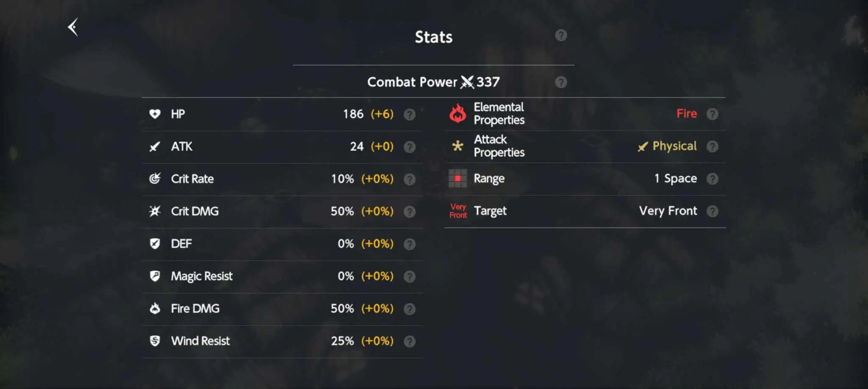
Task: Open Wind Resist help icon
Action: pos(409,342)
